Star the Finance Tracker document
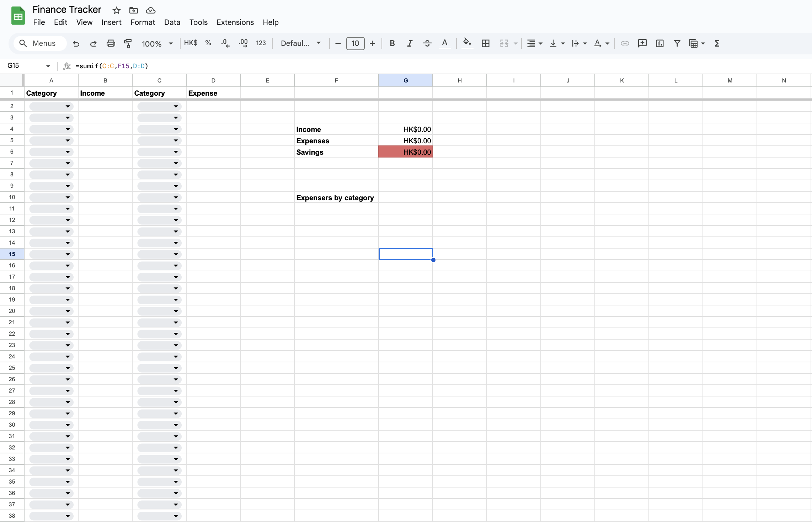This screenshot has width=812, height=522. pos(117,10)
